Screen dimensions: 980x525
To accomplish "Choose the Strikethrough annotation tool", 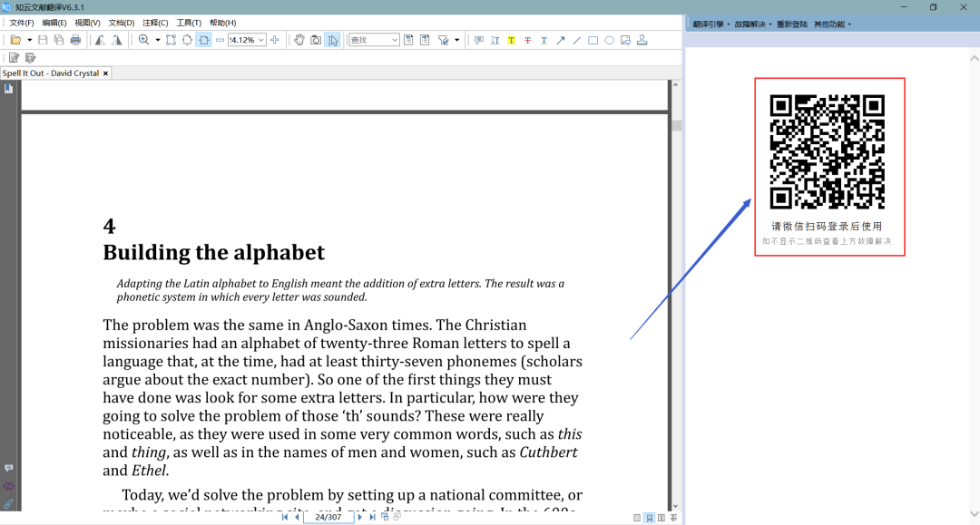I will (527, 40).
